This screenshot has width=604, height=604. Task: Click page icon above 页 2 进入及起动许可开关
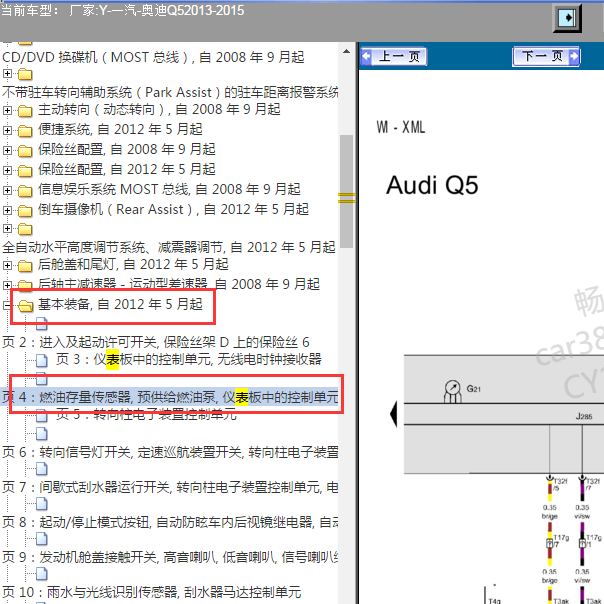42,324
